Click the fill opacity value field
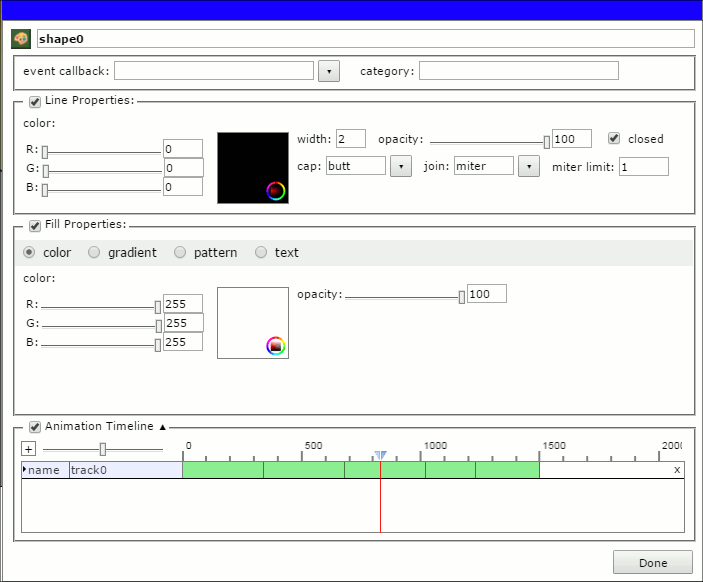The height and width of the screenshot is (582, 703). pyautogui.click(x=487, y=294)
